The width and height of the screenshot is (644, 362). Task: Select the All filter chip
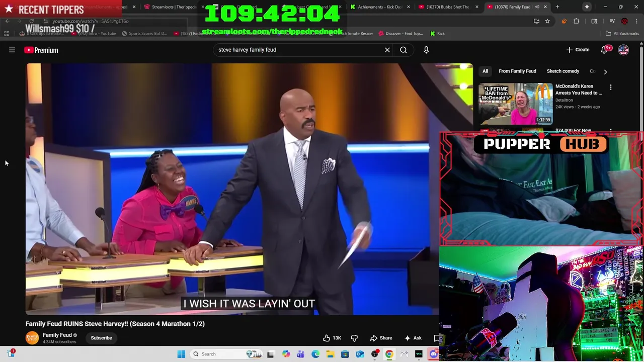point(485,71)
